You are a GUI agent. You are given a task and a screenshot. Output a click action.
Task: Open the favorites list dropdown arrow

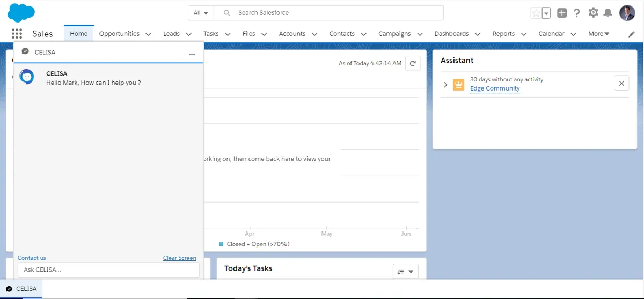tap(546, 13)
